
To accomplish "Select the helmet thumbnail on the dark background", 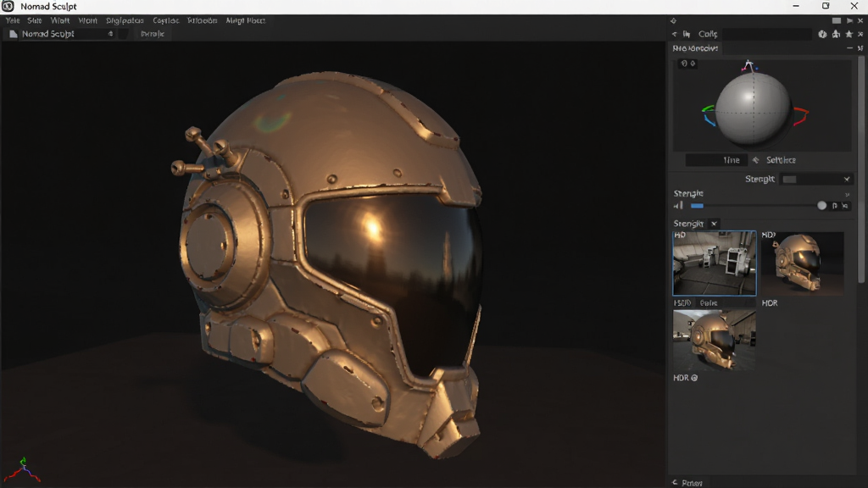I will (803, 263).
